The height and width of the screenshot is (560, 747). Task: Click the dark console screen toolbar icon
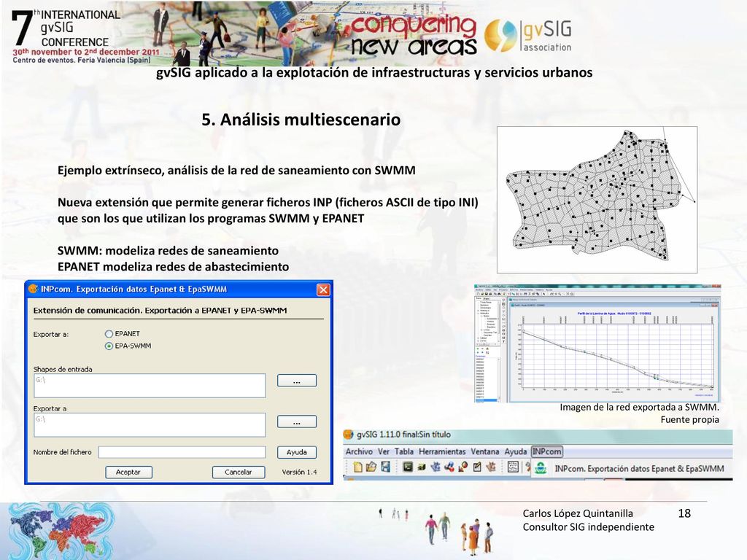coord(408,467)
